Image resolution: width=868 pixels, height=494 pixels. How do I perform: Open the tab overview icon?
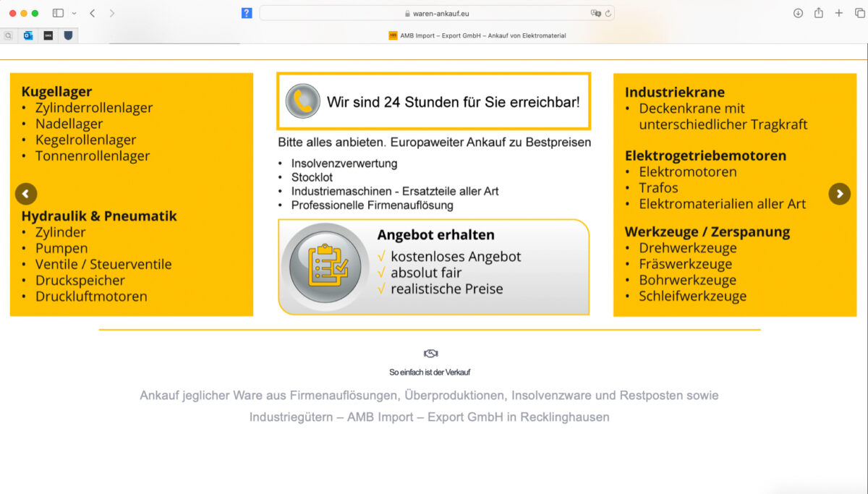coord(858,13)
